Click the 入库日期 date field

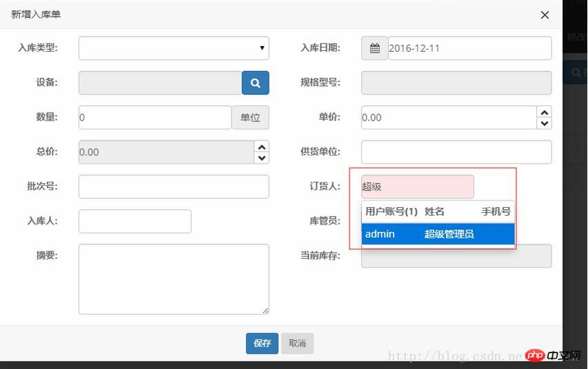tap(469, 48)
